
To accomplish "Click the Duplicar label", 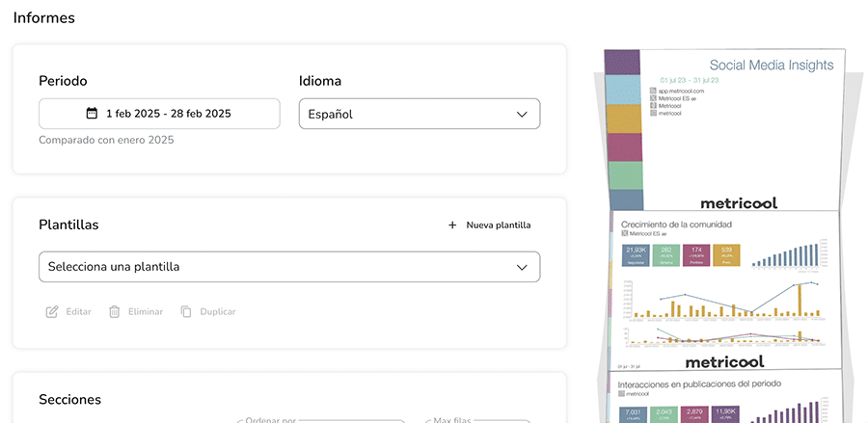I will point(218,312).
